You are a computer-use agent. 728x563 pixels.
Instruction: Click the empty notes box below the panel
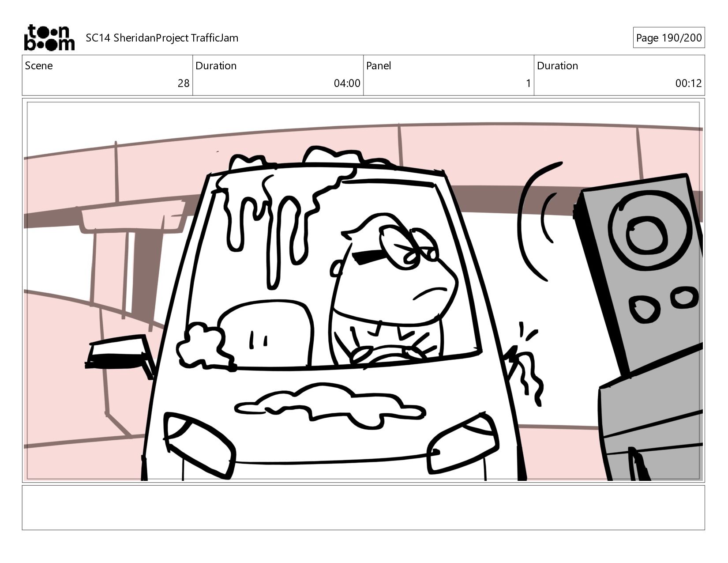[363, 507]
